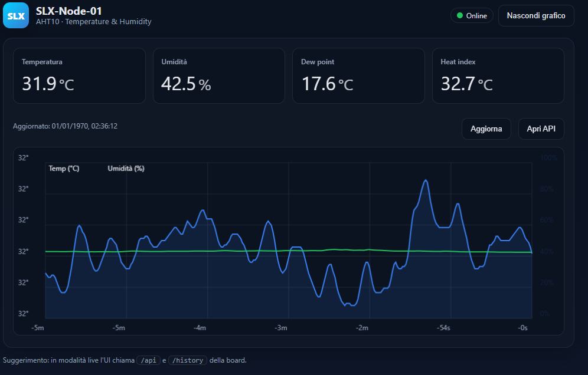Click the -0s time axis label
The image size is (588, 375).
522,328
